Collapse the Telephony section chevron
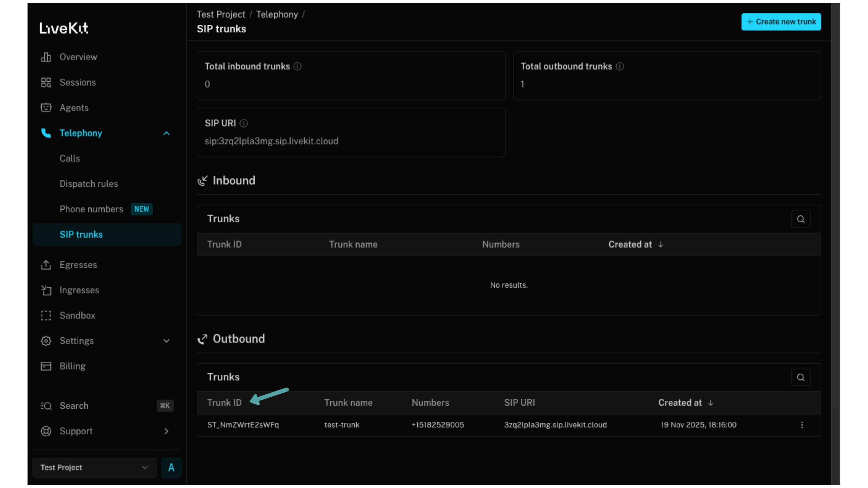868x488 pixels. 166,133
